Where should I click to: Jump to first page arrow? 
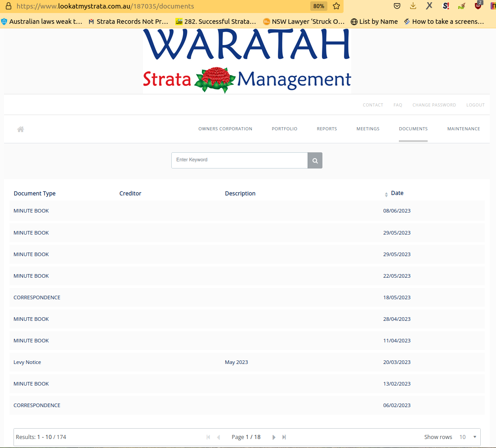pos(208,437)
